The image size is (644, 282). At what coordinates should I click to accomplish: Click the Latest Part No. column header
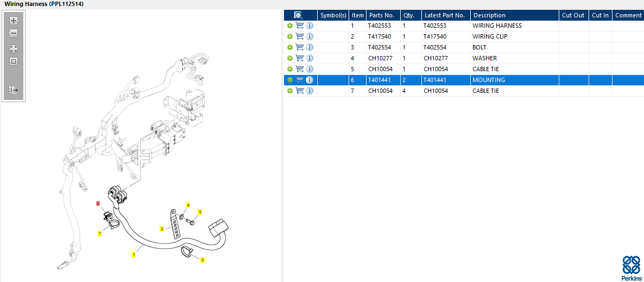coord(446,15)
